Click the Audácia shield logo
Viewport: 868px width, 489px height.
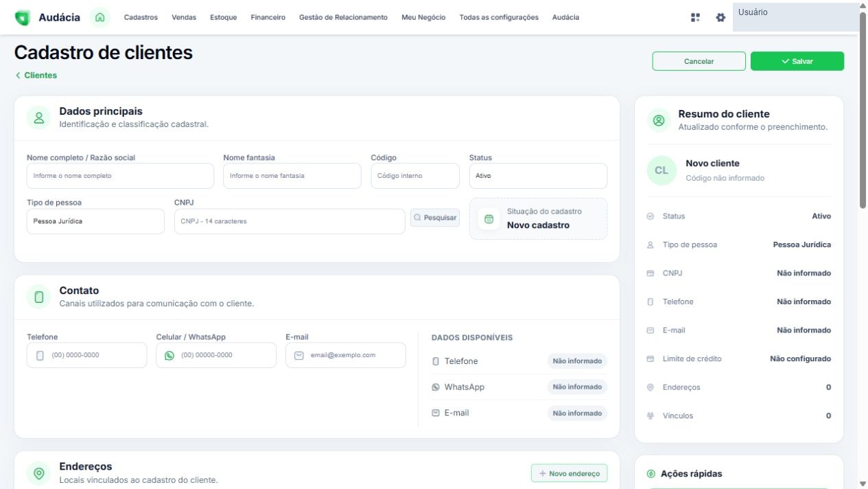point(22,17)
